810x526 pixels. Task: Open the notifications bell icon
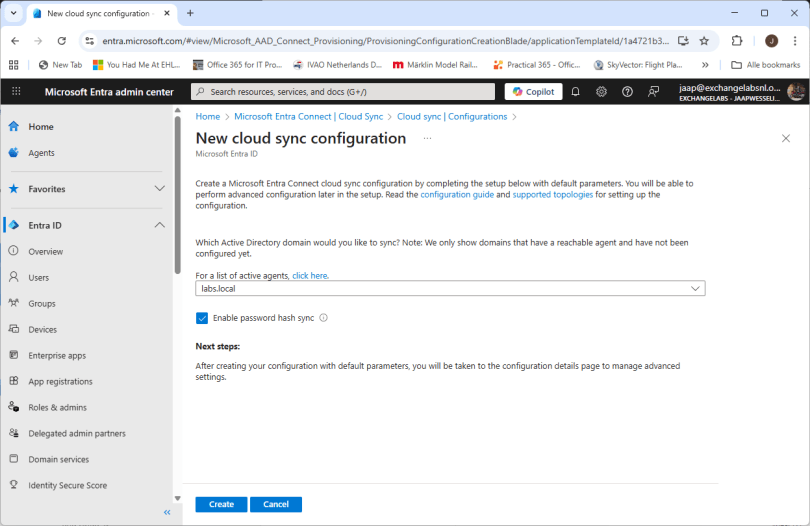coord(576,91)
